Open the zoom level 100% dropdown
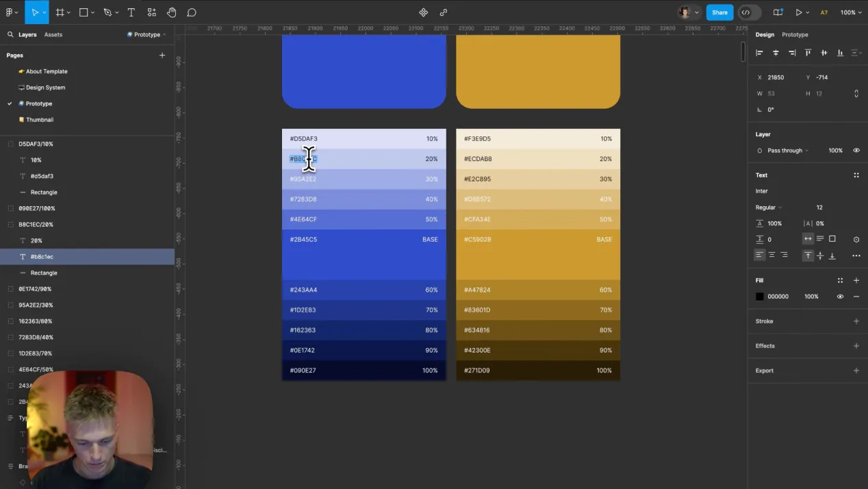868x489 pixels. point(851,12)
